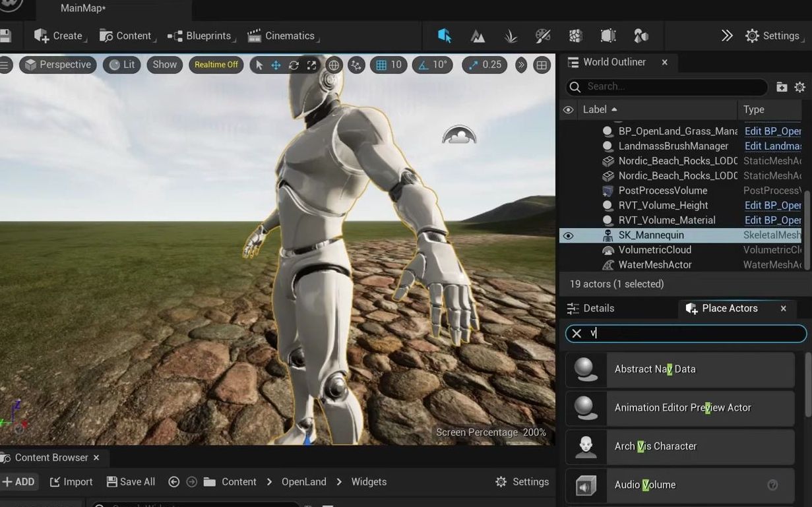Activate the Landscape editing mode icon
The height and width of the screenshot is (507, 812).
(x=478, y=36)
